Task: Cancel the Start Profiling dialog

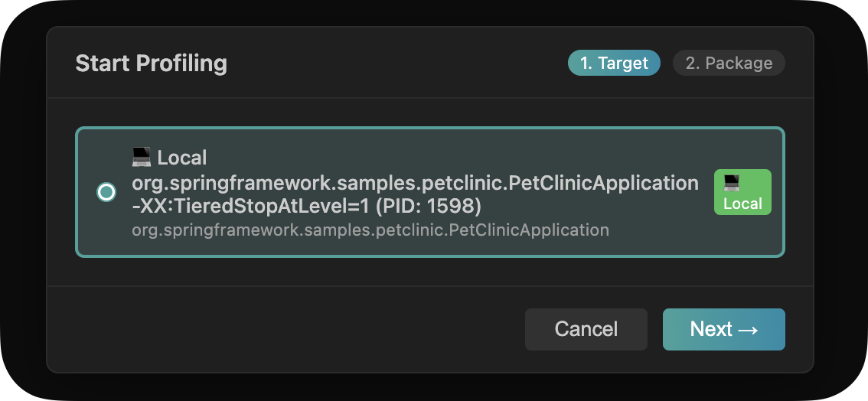Action: [586, 329]
